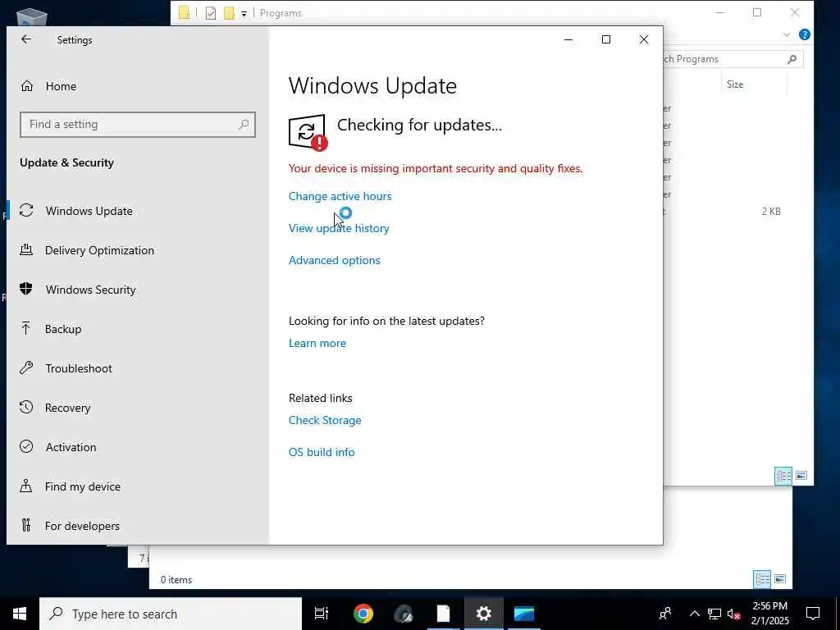Open Advanced options link

[x=335, y=260]
